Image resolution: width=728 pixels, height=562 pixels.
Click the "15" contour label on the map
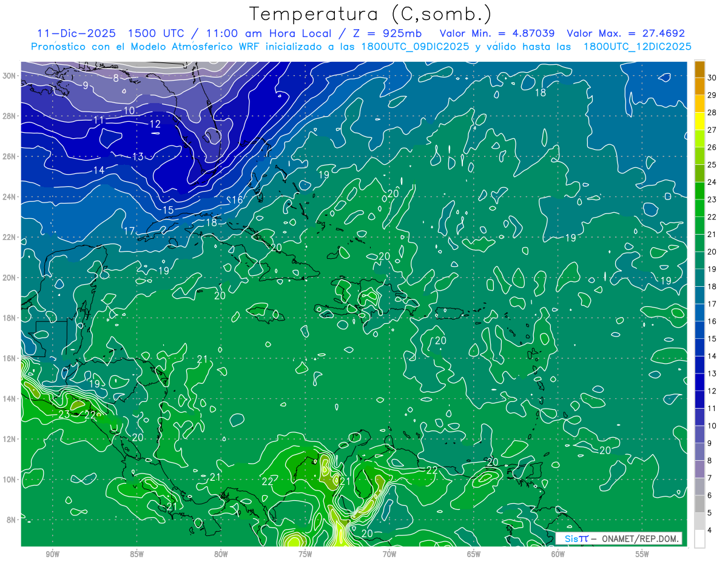click(x=168, y=210)
